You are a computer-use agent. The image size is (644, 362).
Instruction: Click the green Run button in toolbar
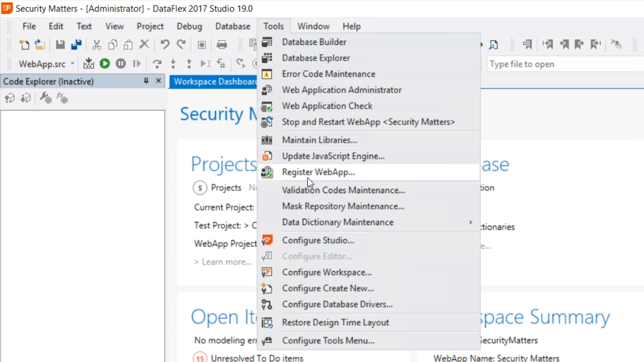[105, 64]
